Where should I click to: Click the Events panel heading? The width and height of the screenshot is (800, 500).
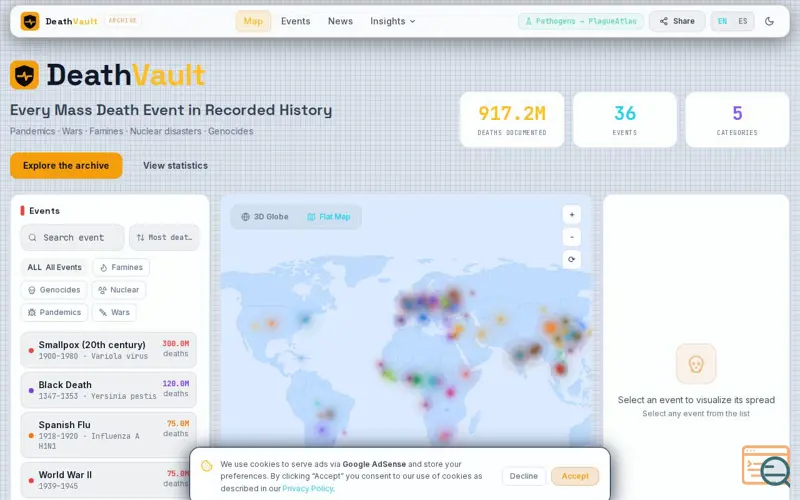click(44, 211)
